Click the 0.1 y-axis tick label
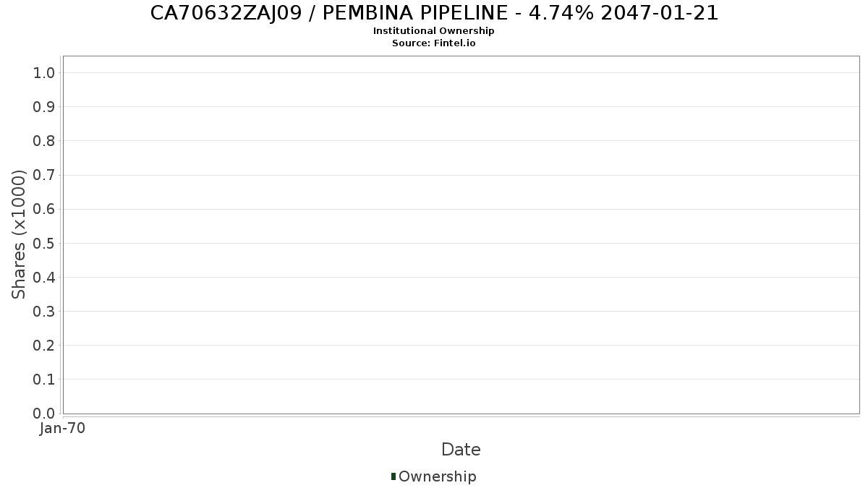 pyautogui.click(x=44, y=380)
